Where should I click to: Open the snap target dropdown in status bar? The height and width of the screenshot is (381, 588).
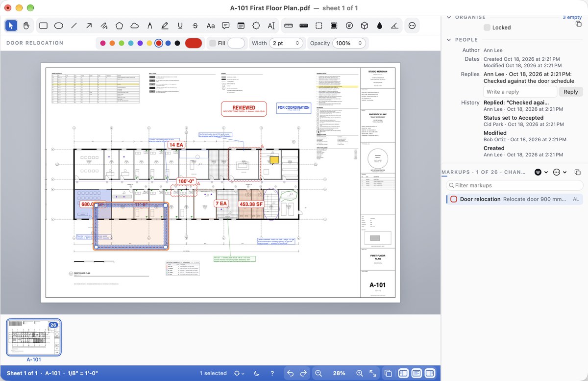pos(239,373)
